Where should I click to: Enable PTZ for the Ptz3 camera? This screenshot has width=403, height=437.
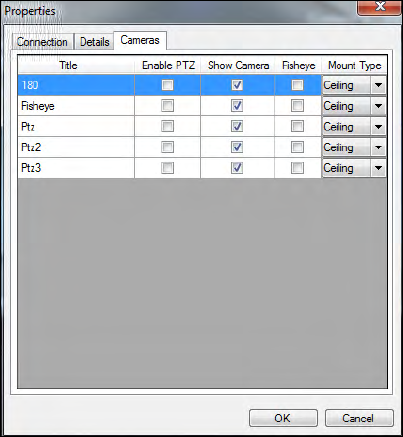pos(167,168)
